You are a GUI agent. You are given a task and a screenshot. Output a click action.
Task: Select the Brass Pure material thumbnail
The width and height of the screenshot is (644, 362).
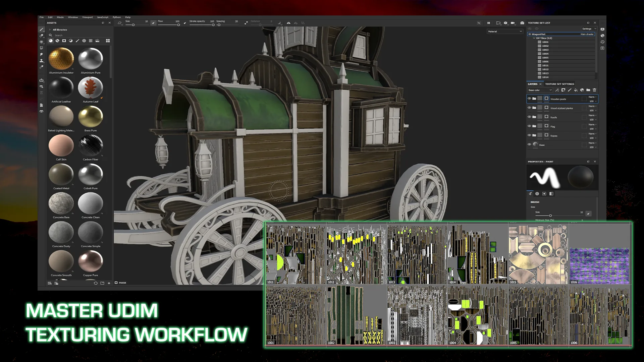pos(90,116)
